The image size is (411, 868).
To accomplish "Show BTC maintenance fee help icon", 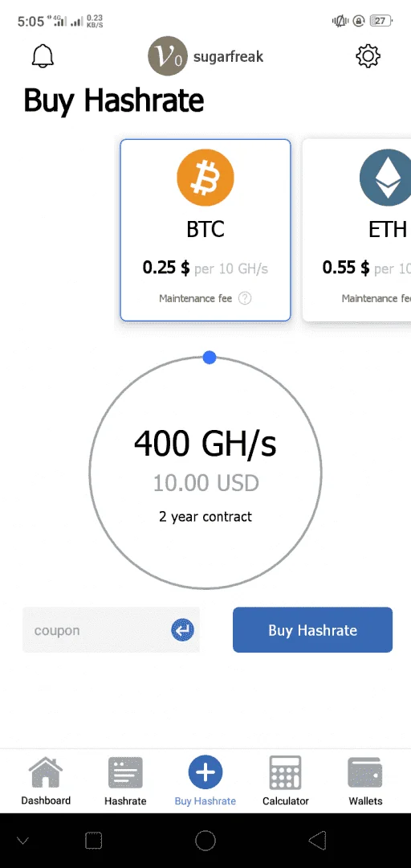I will (245, 298).
